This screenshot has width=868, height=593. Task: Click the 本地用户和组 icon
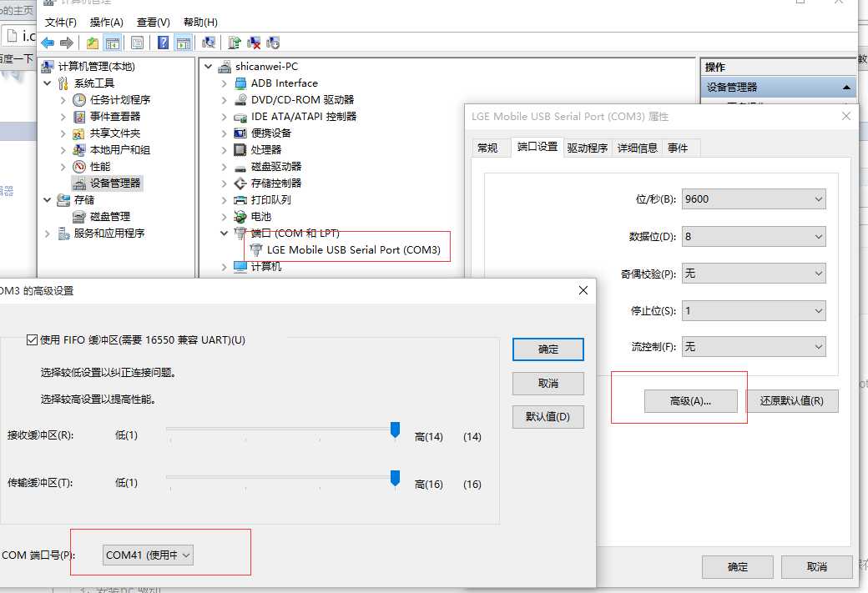79,150
